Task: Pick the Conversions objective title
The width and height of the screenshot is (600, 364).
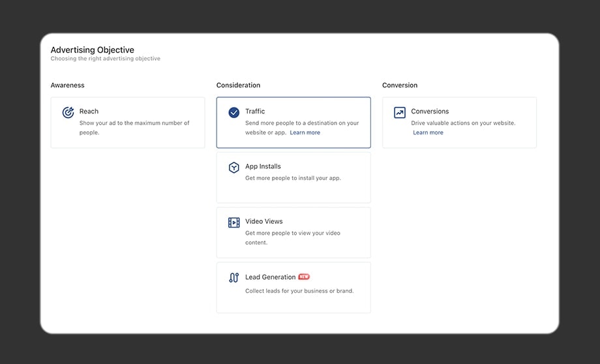Action: 430,112
